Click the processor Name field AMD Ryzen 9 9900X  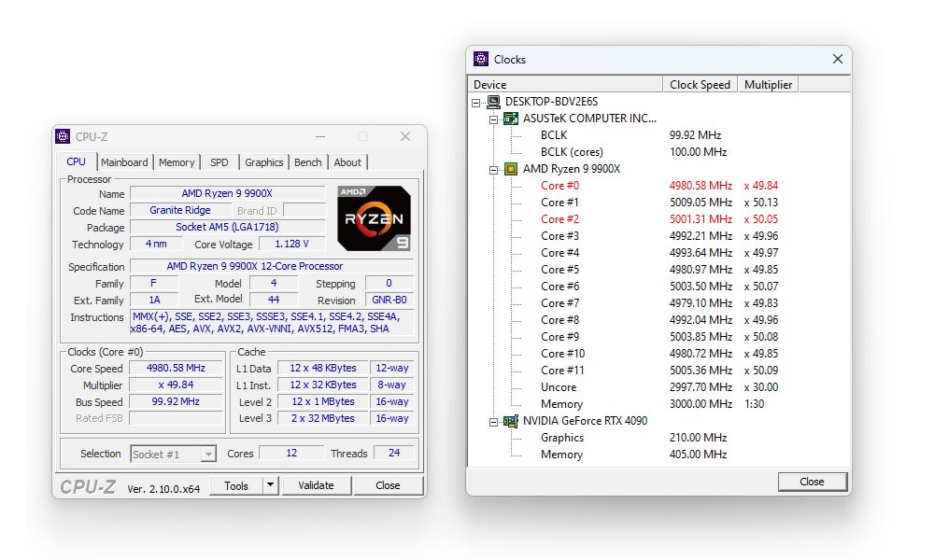tap(228, 193)
